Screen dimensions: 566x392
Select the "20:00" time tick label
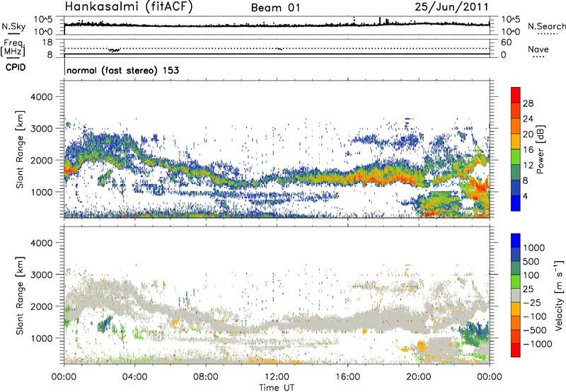click(x=418, y=377)
